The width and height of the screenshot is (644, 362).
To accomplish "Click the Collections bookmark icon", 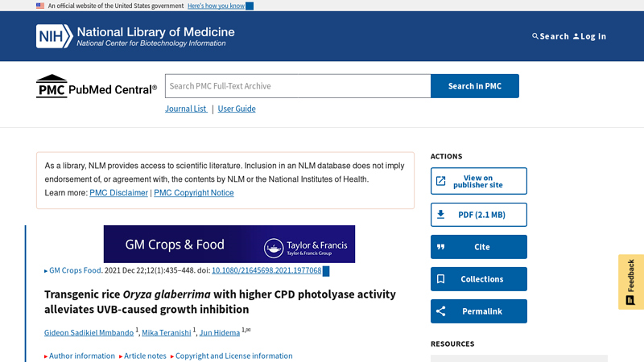I will [x=440, y=279].
